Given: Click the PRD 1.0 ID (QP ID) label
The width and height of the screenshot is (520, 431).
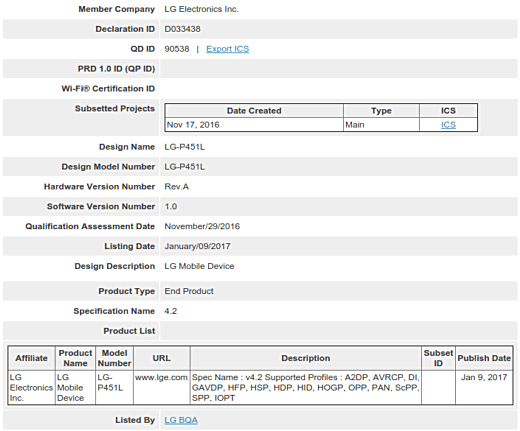Looking at the screenshot, I should click(x=116, y=69).
